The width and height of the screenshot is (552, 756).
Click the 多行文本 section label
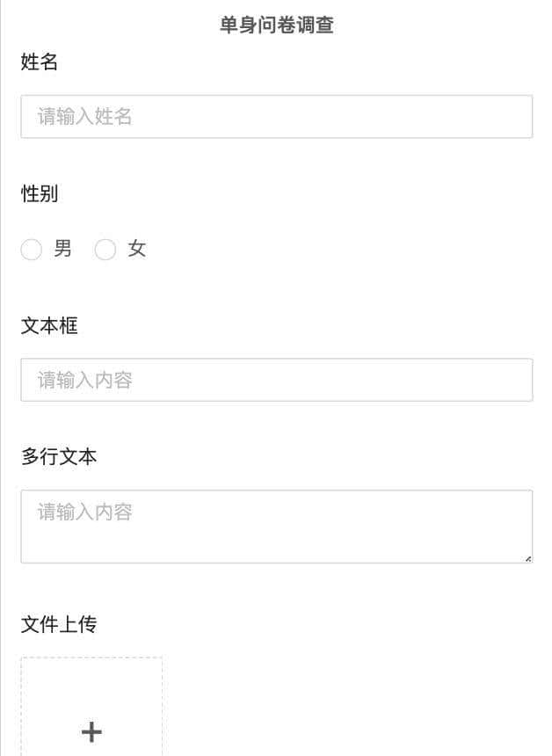click(x=60, y=457)
